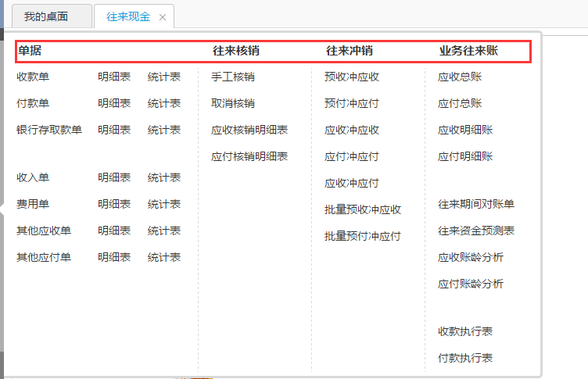Open the 应收总账 ledger

tap(460, 77)
